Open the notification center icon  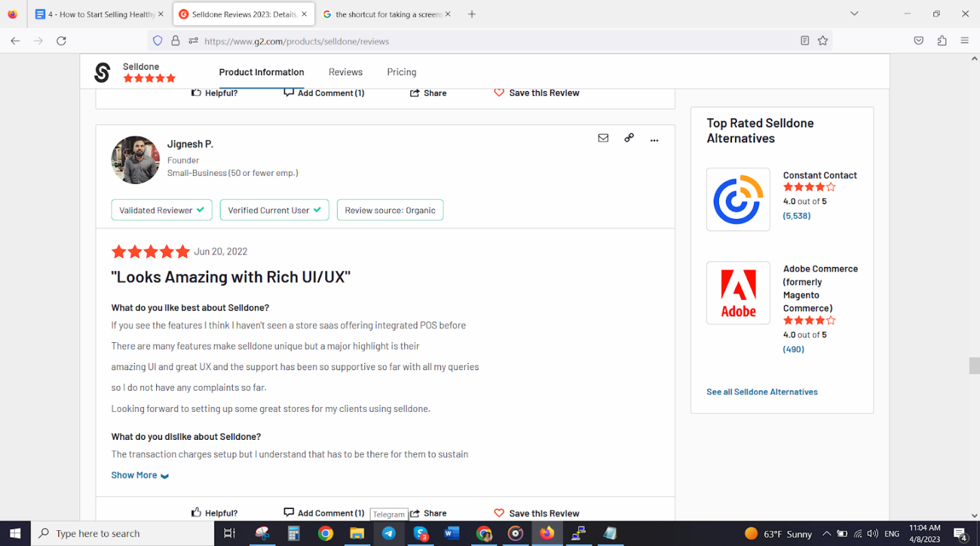961,533
